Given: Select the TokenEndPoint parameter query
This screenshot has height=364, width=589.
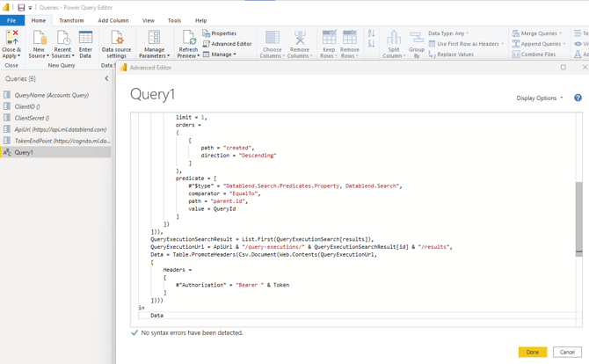Looking at the screenshot, I should coord(55,141).
